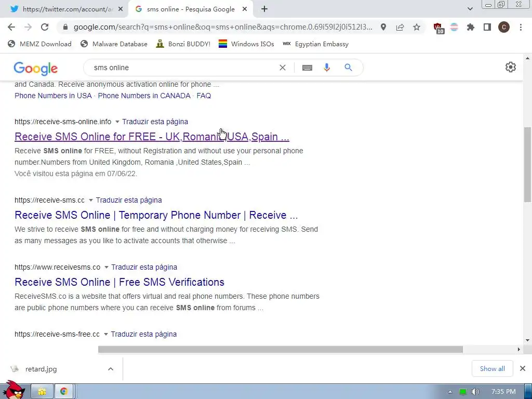Translate the receivesms.co page
The width and height of the screenshot is (532, 399).
pyautogui.click(x=144, y=267)
